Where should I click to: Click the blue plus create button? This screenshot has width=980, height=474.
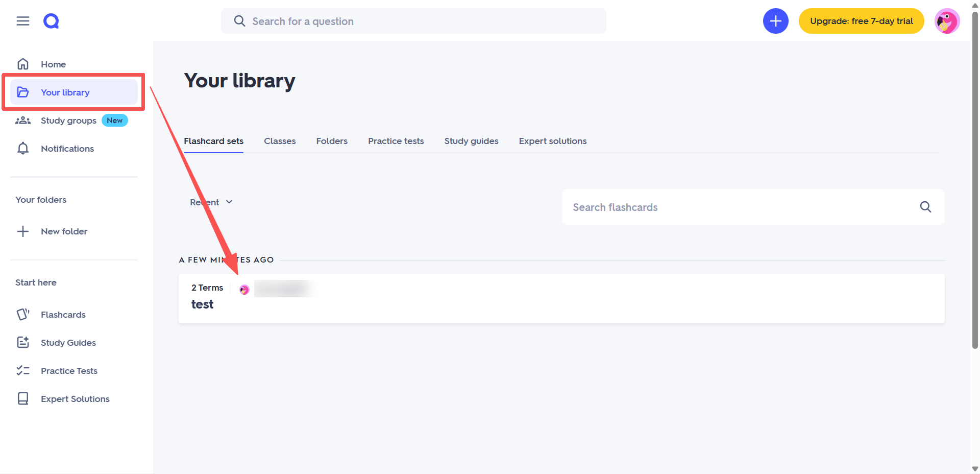coord(775,21)
